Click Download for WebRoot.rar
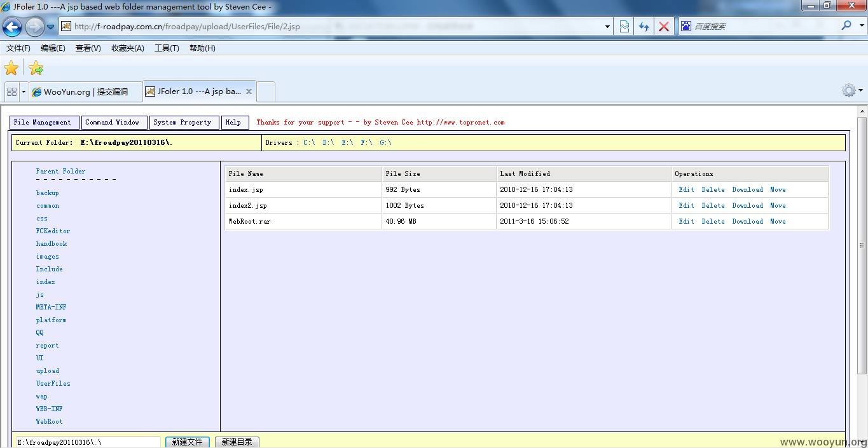Screen dimensions: 868x448 747,221
